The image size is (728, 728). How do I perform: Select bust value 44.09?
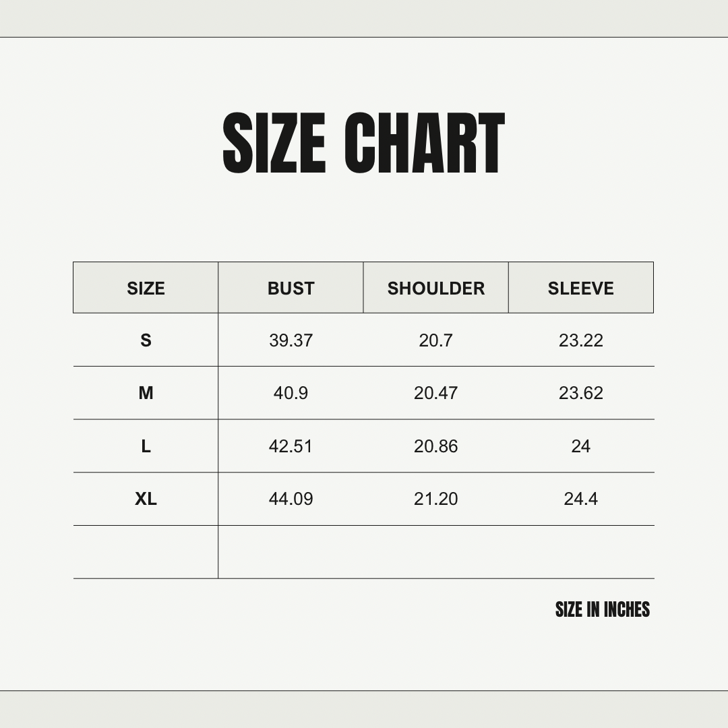pyautogui.click(x=291, y=499)
